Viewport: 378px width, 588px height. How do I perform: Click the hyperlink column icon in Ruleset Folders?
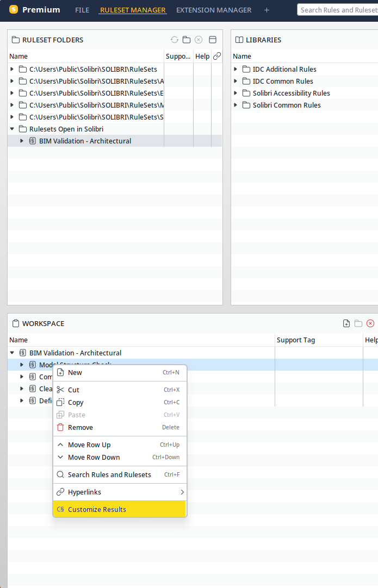point(217,57)
